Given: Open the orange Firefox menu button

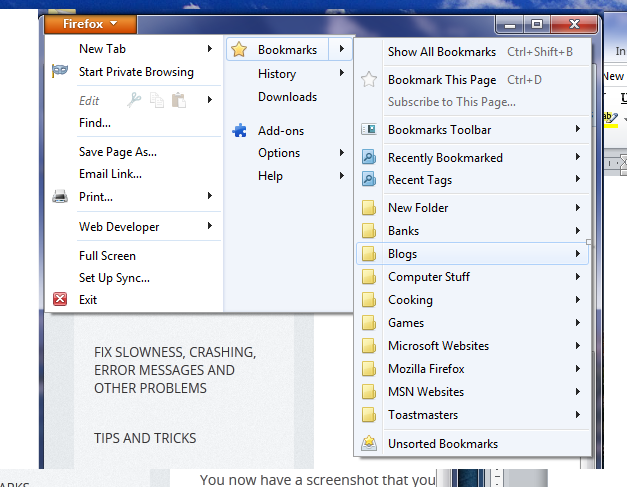Looking at the screenshot, I should pyautogui.click(x=90, y=24).
